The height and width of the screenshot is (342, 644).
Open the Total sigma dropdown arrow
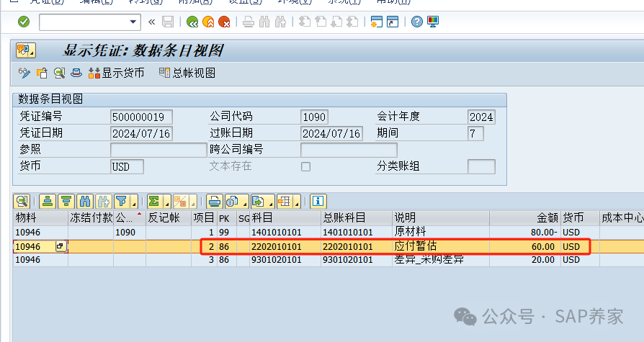pyautogui.click(x=166, y=202)
